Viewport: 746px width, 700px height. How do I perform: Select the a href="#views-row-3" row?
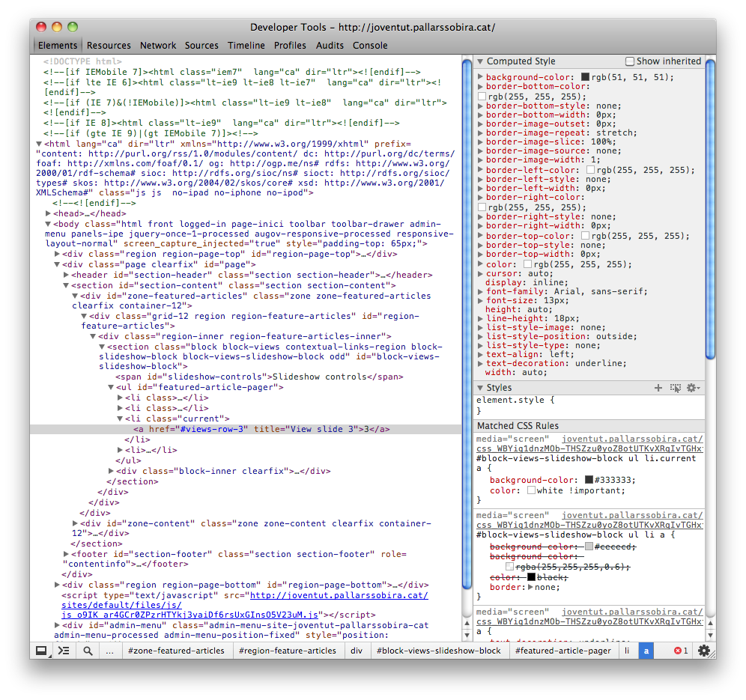(246, 430)
